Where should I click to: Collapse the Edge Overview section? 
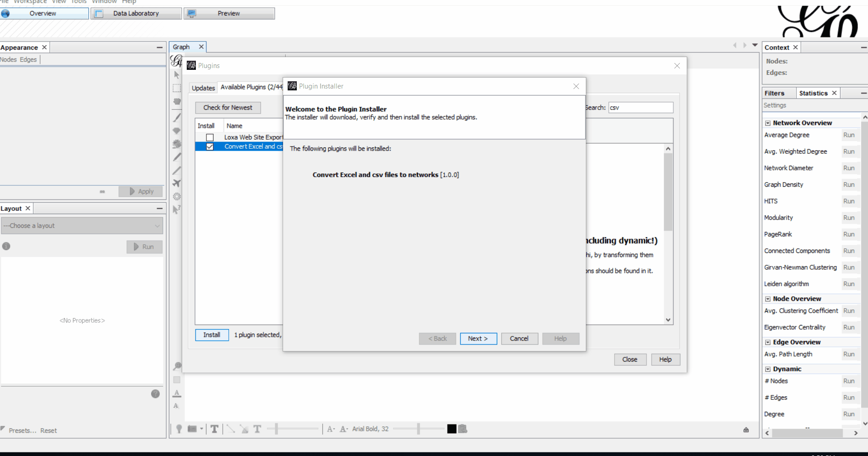768,342
